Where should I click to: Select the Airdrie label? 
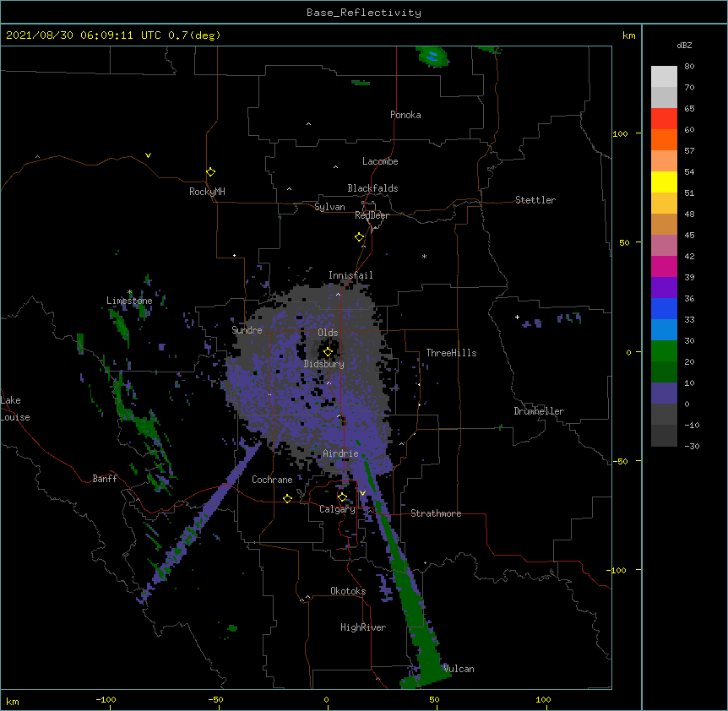(x=341, y=453)
